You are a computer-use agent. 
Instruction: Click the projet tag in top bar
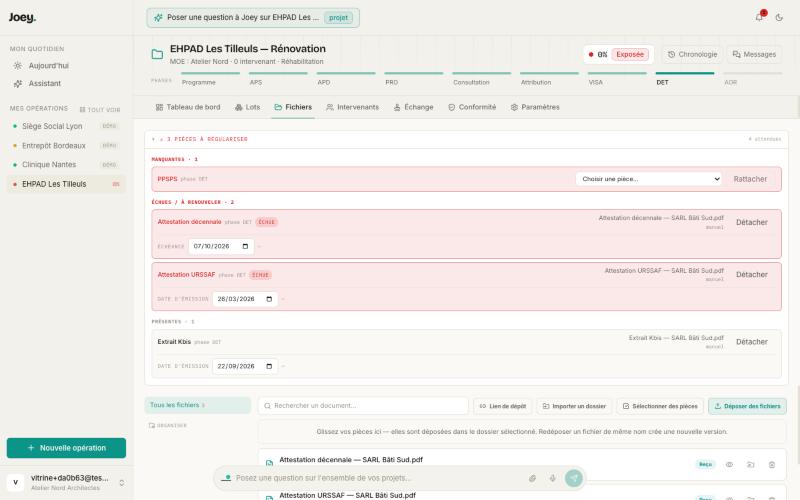coord(338,17)
